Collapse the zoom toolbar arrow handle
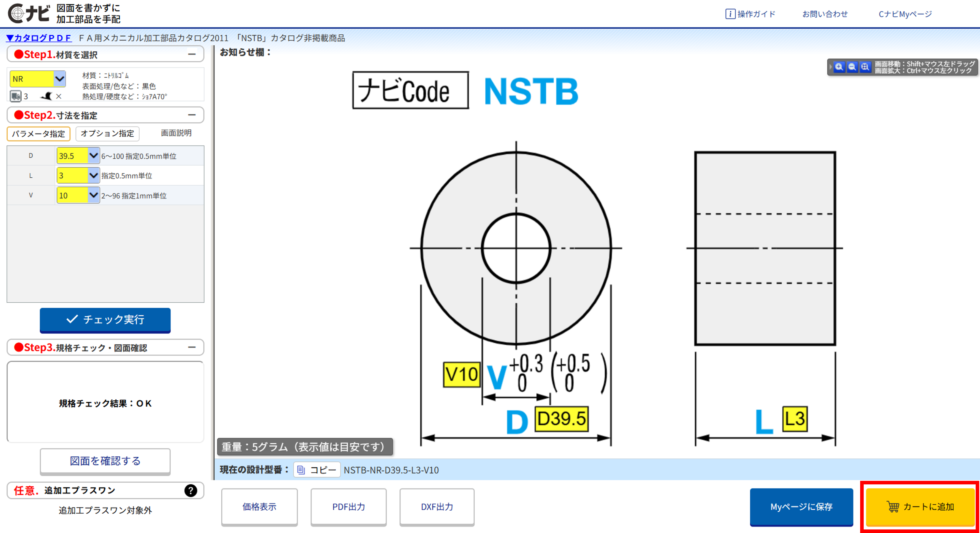The width and height of the screenshot is (980, 533). tap(830, 67)
